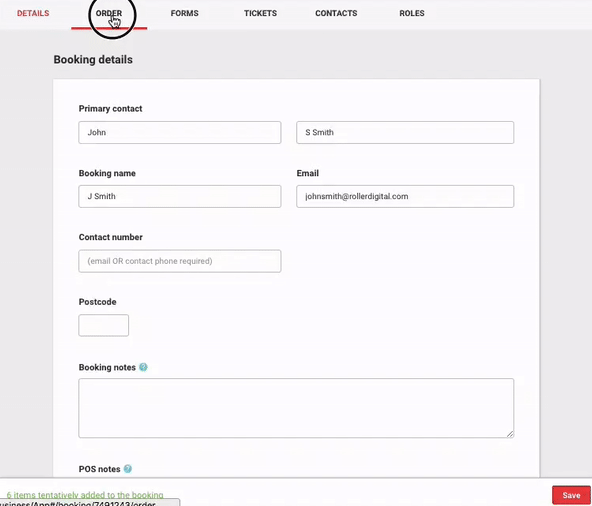Image resolution: width=592 pixels, height=506 pixels.
Task: Click inside the Booking notes textarea
Action: click(296, 408)
